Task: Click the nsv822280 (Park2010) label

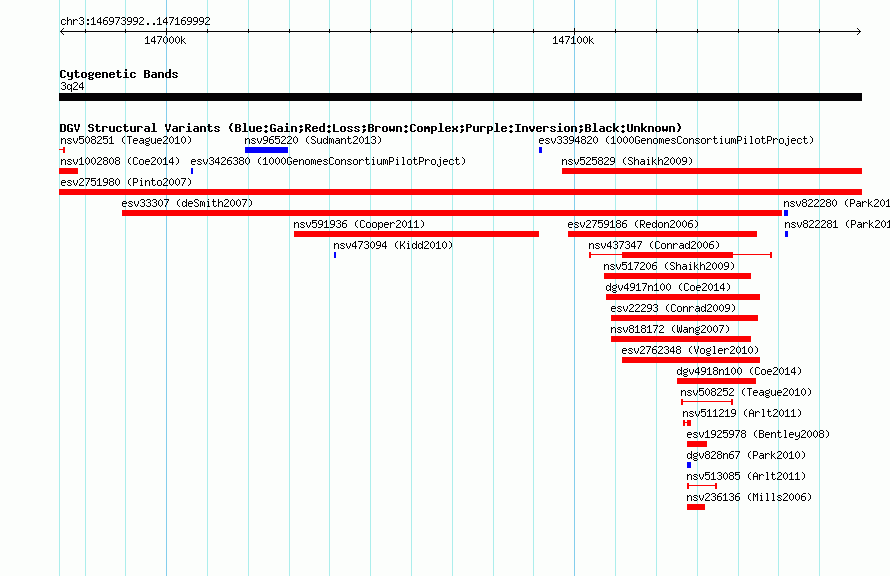Action: click(x=836, y=203)
